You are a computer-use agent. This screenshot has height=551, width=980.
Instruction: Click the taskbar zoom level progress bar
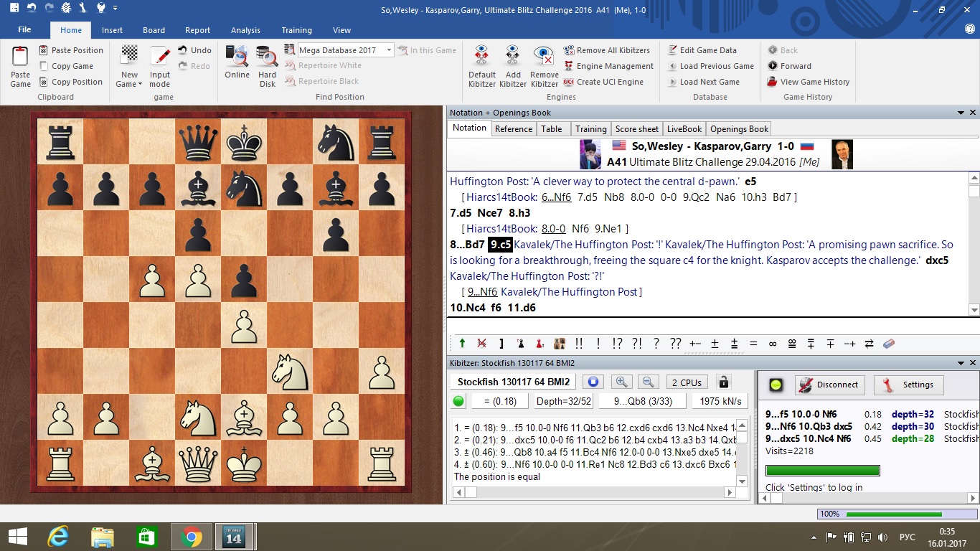(894, 514)
